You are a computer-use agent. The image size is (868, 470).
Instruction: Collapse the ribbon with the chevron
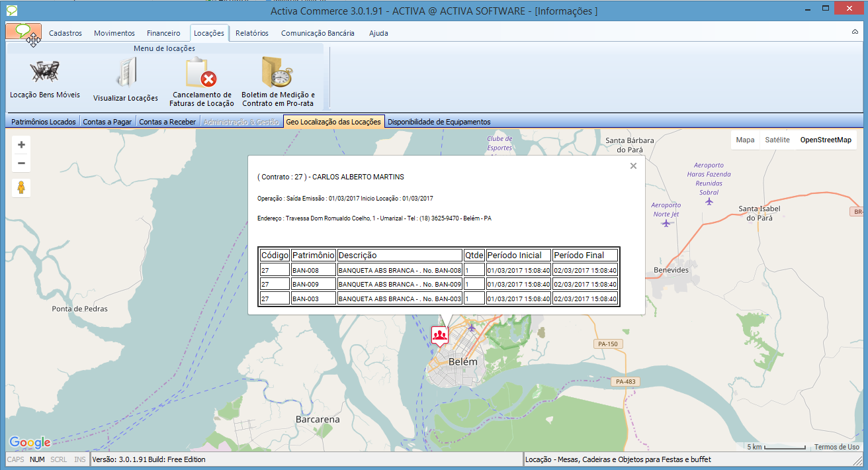(x=855, y=32)
